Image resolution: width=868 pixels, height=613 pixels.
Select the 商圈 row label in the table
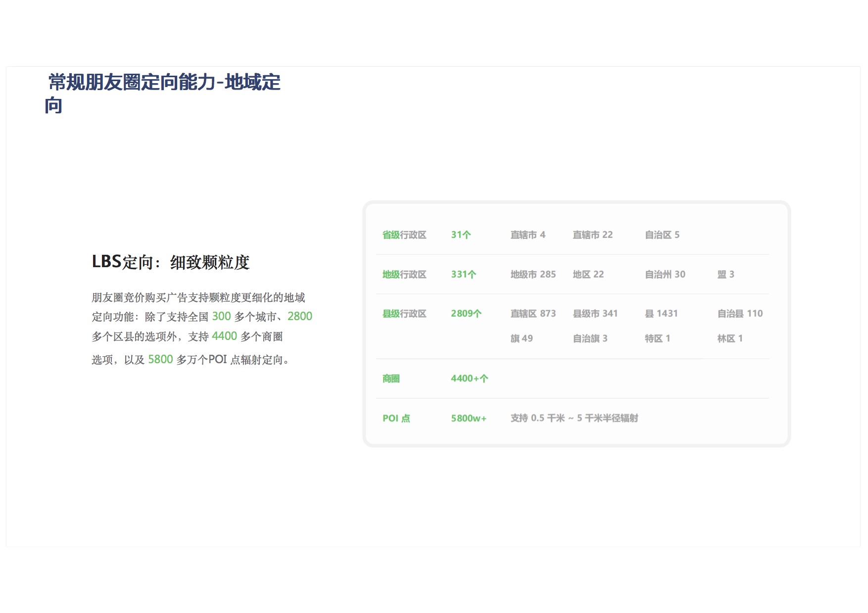coord(390,379)
